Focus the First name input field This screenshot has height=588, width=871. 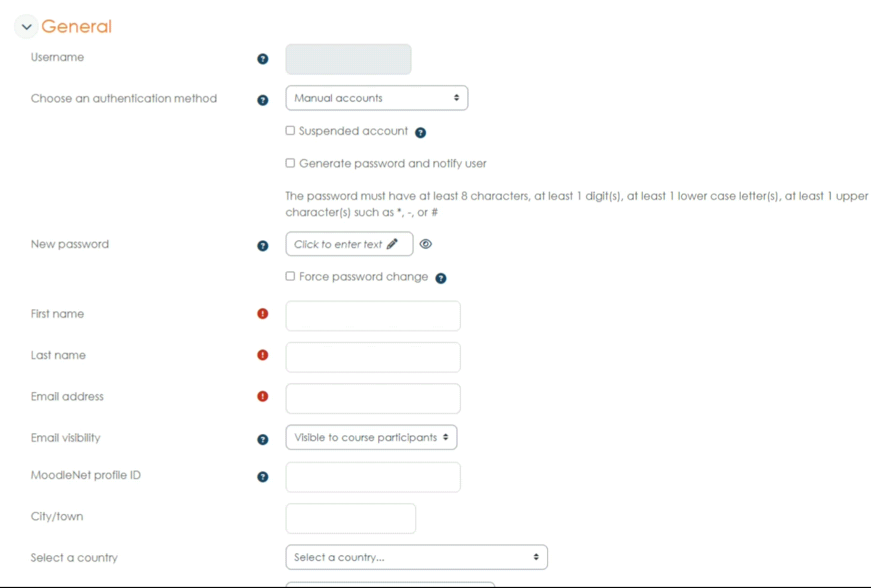[x=372, y=316]
